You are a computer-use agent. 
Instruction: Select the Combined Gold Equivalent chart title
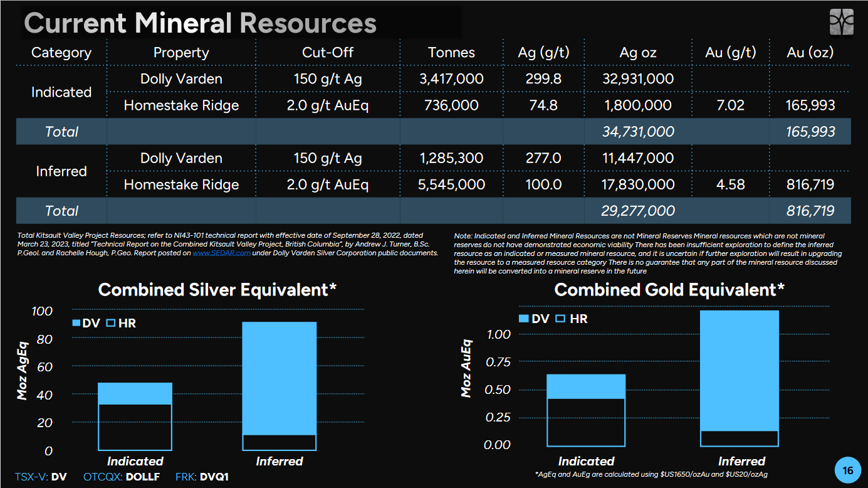click(x=669, y=290)
